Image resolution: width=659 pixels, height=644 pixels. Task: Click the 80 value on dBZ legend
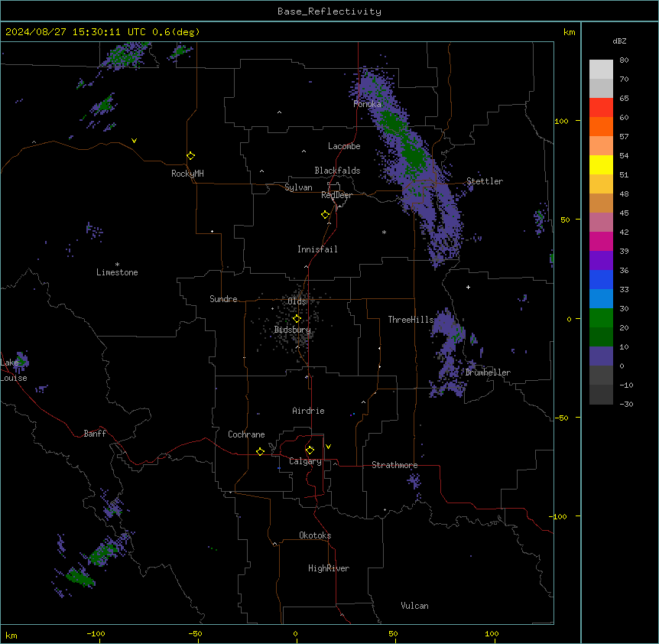click(x=624, y=60)
